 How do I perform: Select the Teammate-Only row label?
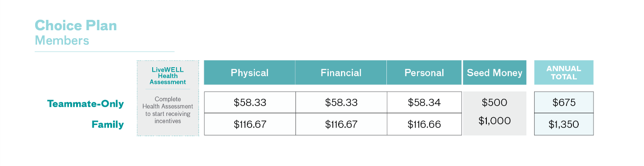86,104
